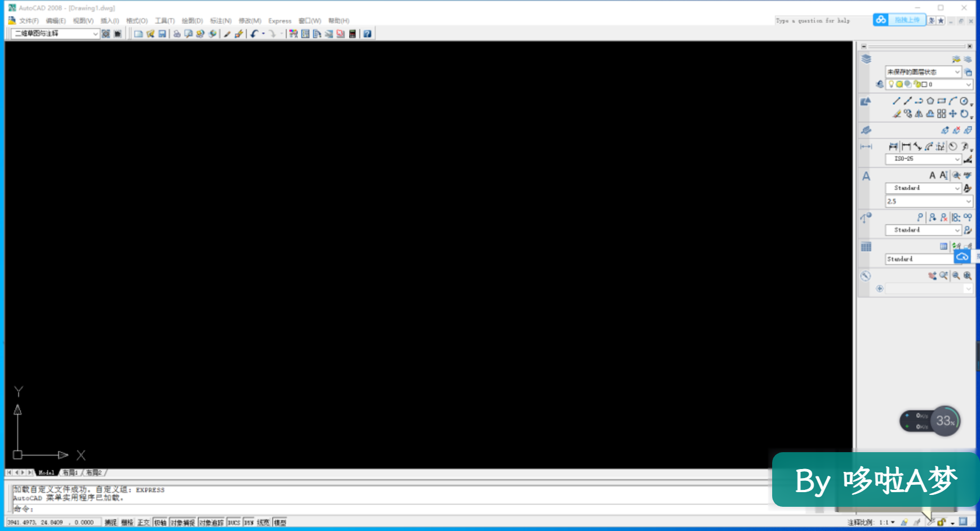Open the 视图(V) menu
980x531 pixels.
tap(83, 21)
